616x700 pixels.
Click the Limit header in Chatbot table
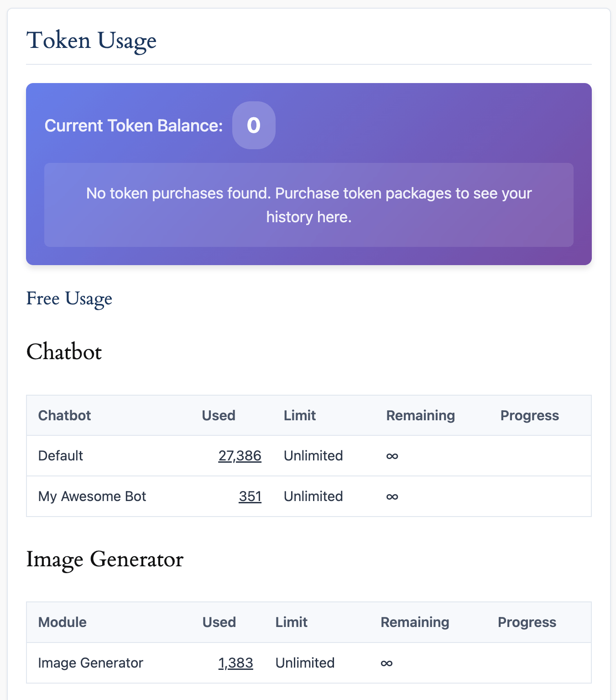click(x=300, y=415)
